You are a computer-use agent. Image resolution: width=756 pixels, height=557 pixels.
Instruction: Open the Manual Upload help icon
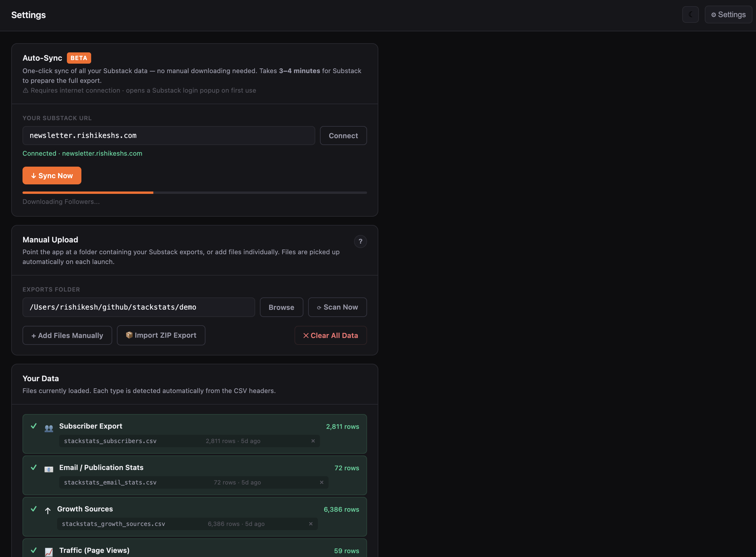[361, 242]
